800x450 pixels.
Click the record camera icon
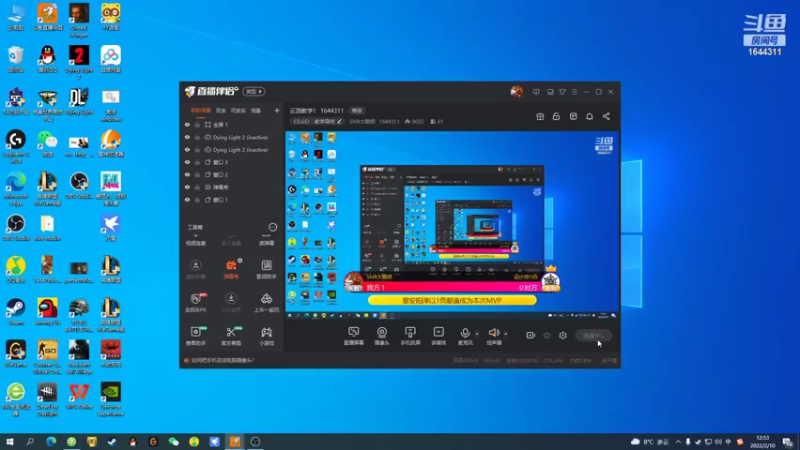click(x=531, y=335)
